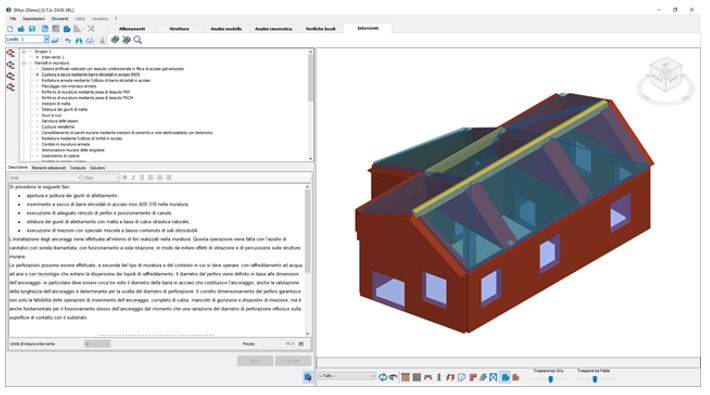Switch to the Elementi selezionati tab

tap(49, 168)
